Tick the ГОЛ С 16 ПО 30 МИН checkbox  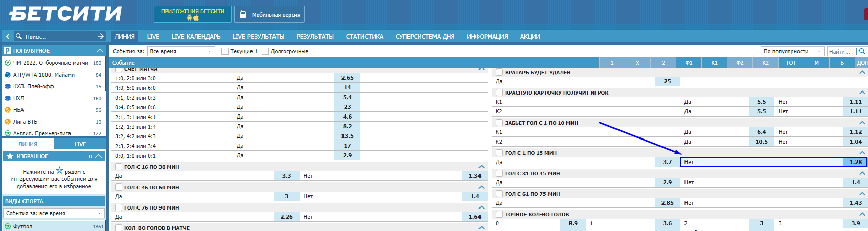click(x=119, y=167)
